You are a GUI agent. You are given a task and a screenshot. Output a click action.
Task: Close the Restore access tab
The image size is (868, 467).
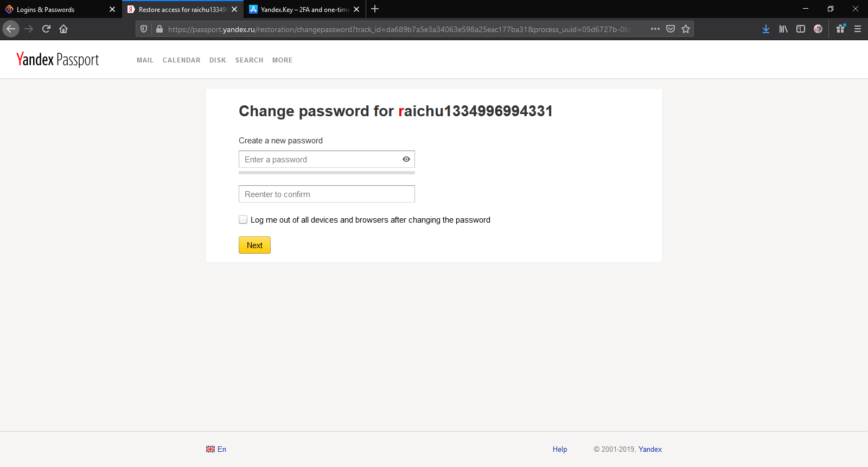[x=234, y=9]
